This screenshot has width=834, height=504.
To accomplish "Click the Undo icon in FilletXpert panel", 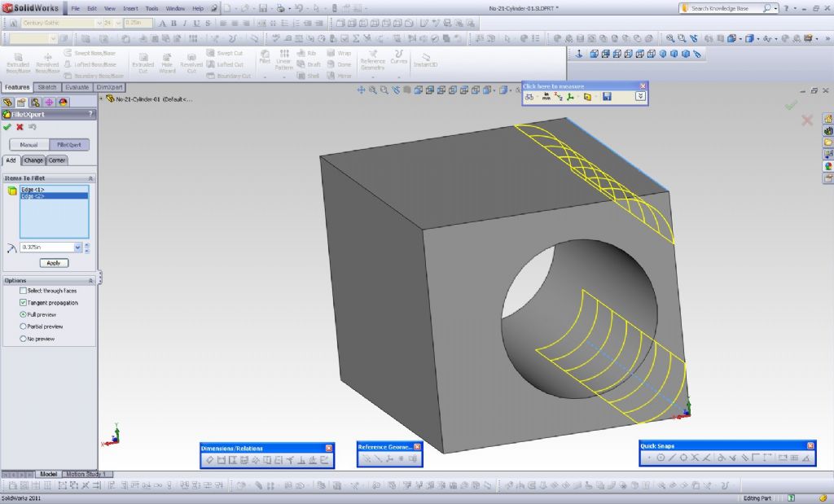I will [33, 127].
